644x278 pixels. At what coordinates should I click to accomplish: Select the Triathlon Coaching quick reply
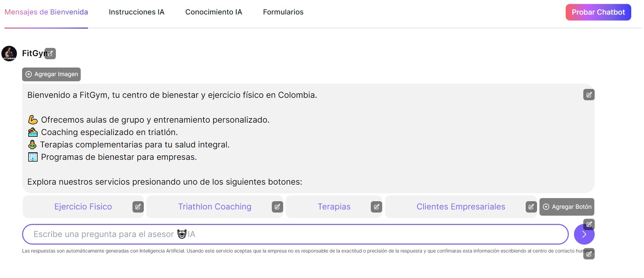click(x=215, y=207)
